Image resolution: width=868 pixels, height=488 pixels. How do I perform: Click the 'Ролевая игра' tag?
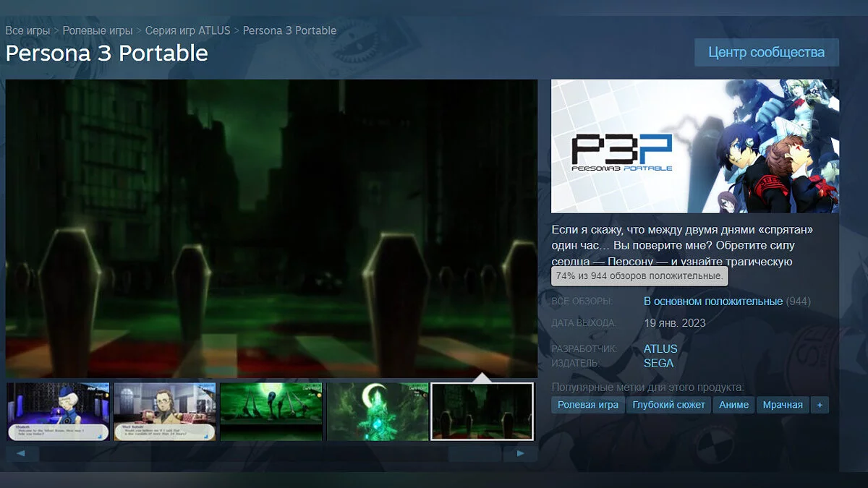pos(588,405)
